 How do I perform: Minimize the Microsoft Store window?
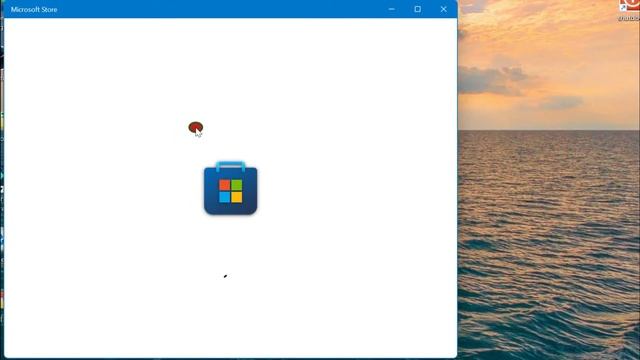pos(391,9)
